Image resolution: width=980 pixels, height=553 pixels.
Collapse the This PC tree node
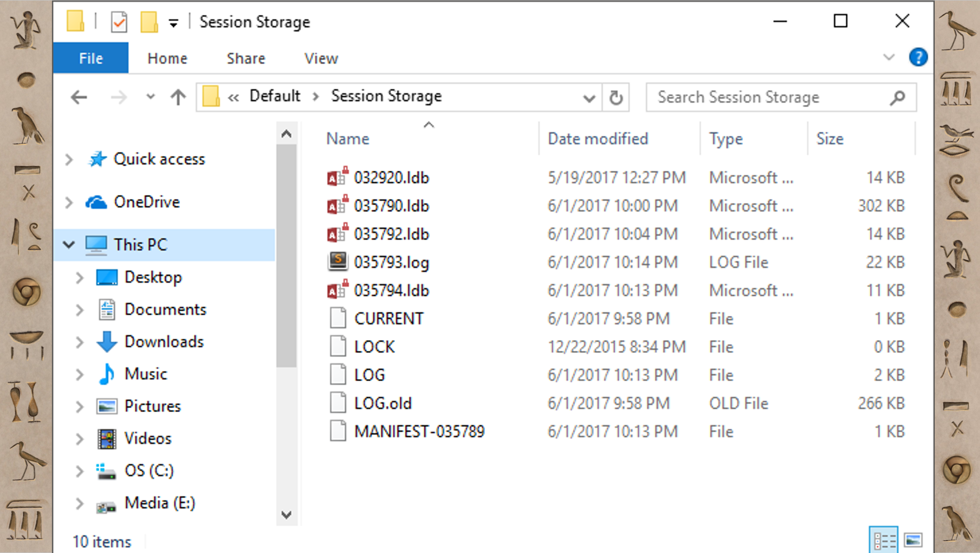click(69, 244)
